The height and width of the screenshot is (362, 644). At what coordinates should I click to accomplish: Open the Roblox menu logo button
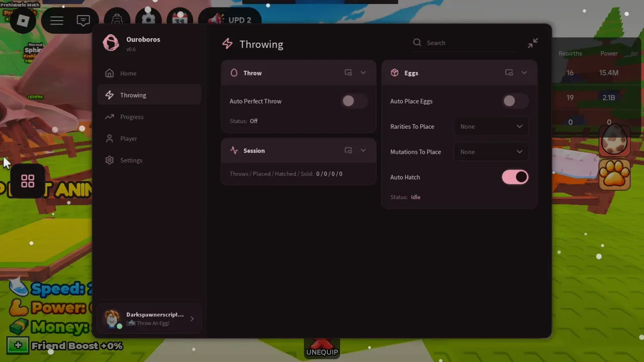click(x=23, y=21)
